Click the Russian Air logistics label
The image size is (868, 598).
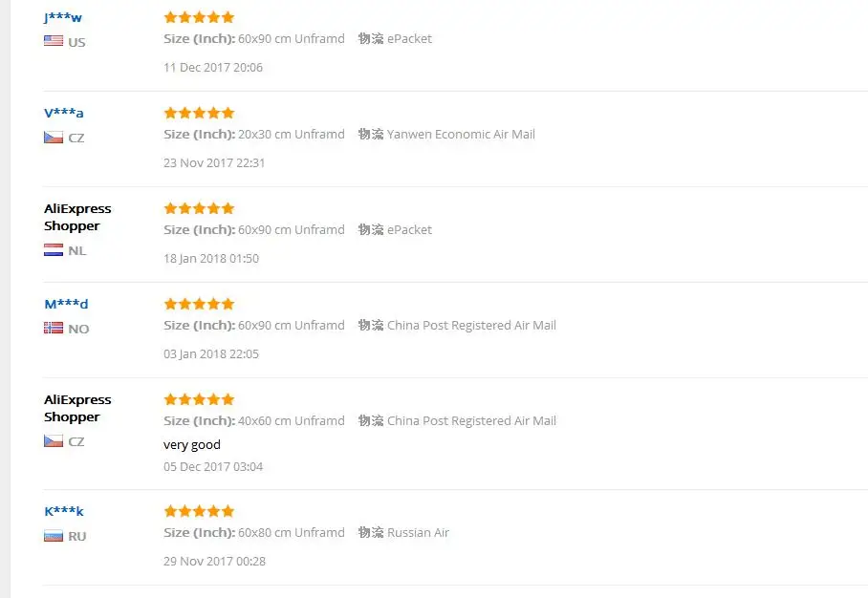[x=418, y=533]
